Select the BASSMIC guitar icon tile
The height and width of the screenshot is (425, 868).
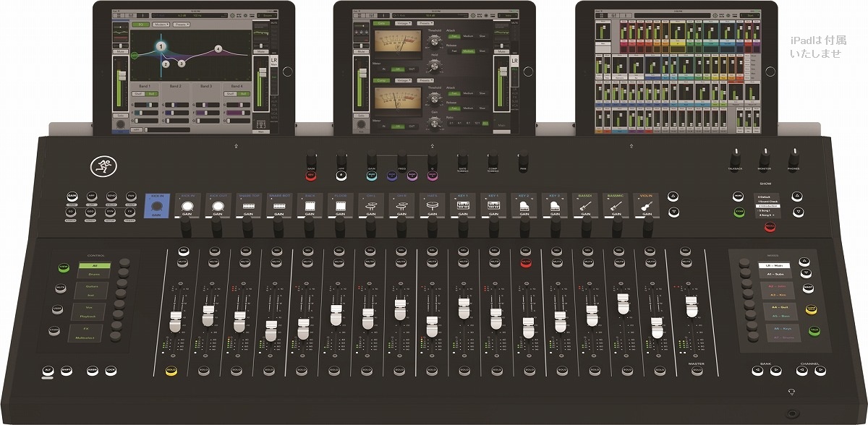point(616,206)
